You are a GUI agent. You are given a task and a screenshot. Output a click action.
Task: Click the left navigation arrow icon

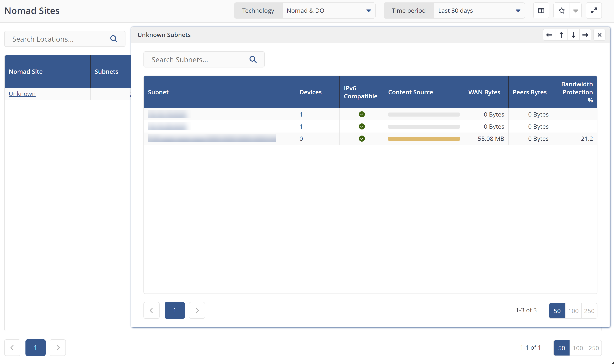tap(549, 35)
